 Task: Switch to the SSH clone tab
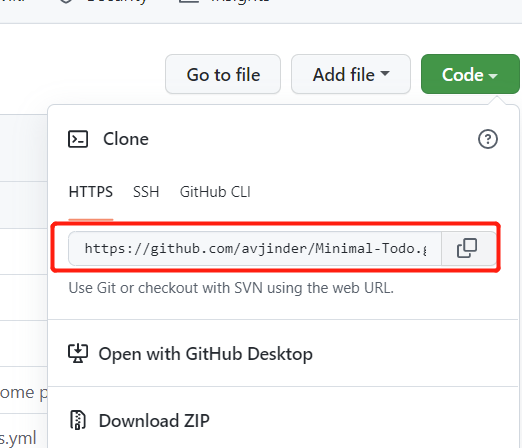click(146, 192)
